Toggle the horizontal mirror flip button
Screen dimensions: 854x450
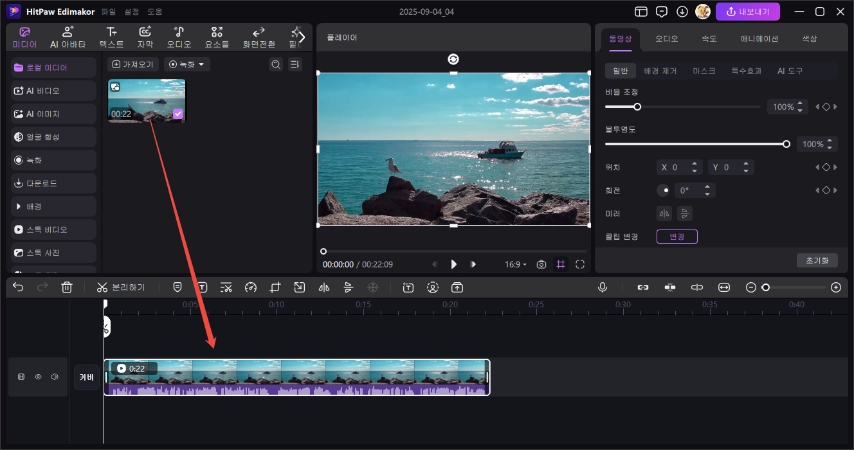click(x=664, y=213)
